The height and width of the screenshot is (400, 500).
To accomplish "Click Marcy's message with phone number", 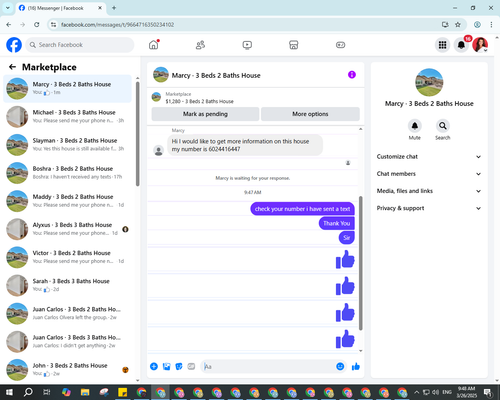I will pos(245,145).
